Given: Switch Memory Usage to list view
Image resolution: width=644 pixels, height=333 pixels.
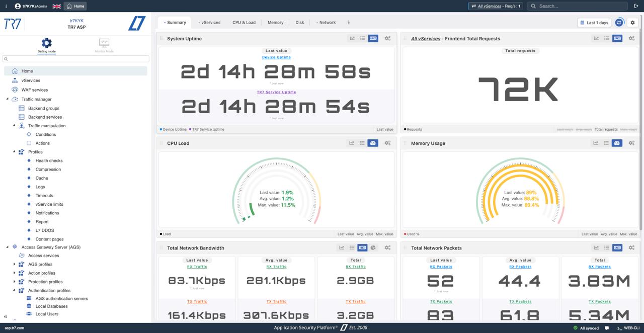Looking at the screenshot, I should click(606, 143).
